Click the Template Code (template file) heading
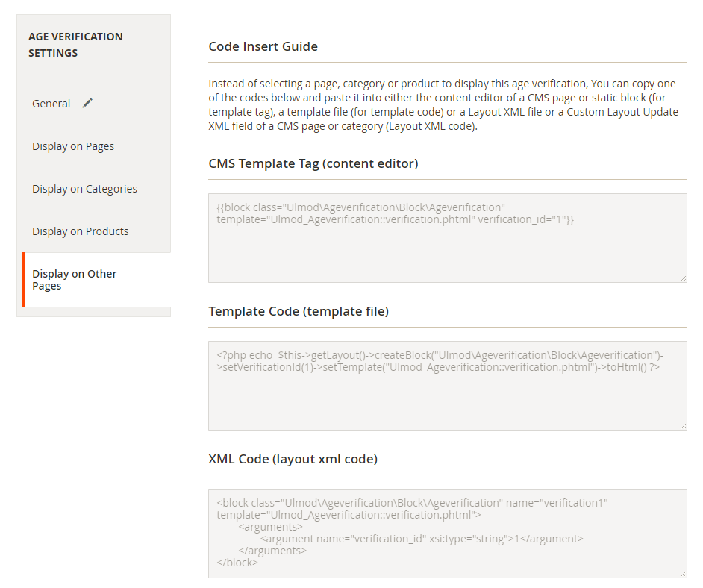Image resolution: width=703 pixels, height=588 pixels. pos(299,311)
